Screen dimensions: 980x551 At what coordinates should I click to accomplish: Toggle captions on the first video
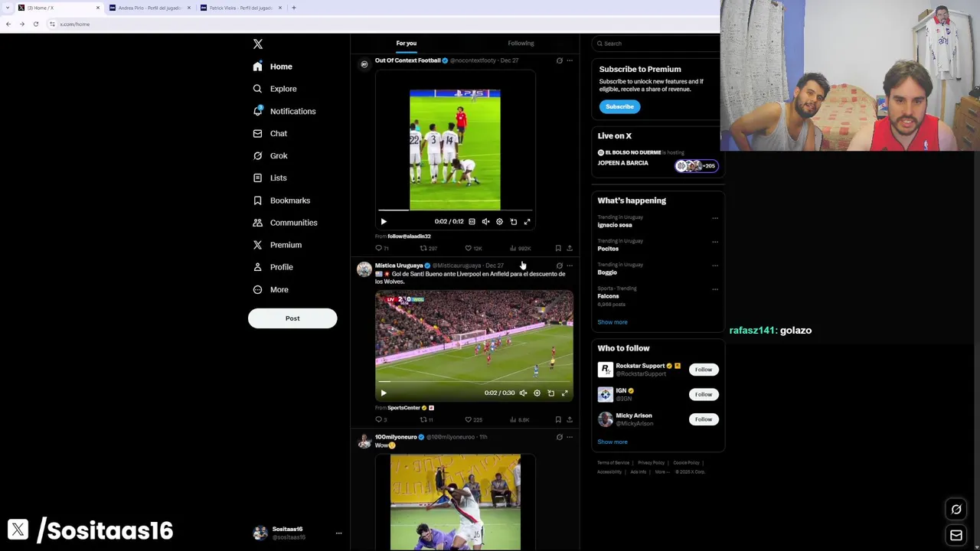point(472,222)
